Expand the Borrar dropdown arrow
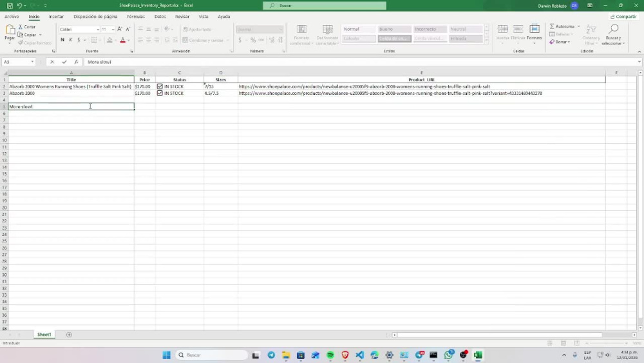 pyautogui.click(x=569, y=42)
